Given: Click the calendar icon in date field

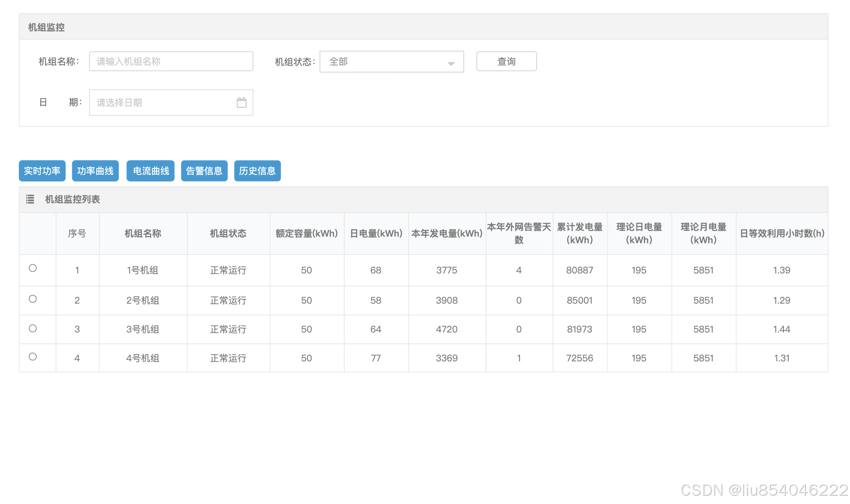Looking at the screenshot, I should (242, 102).
